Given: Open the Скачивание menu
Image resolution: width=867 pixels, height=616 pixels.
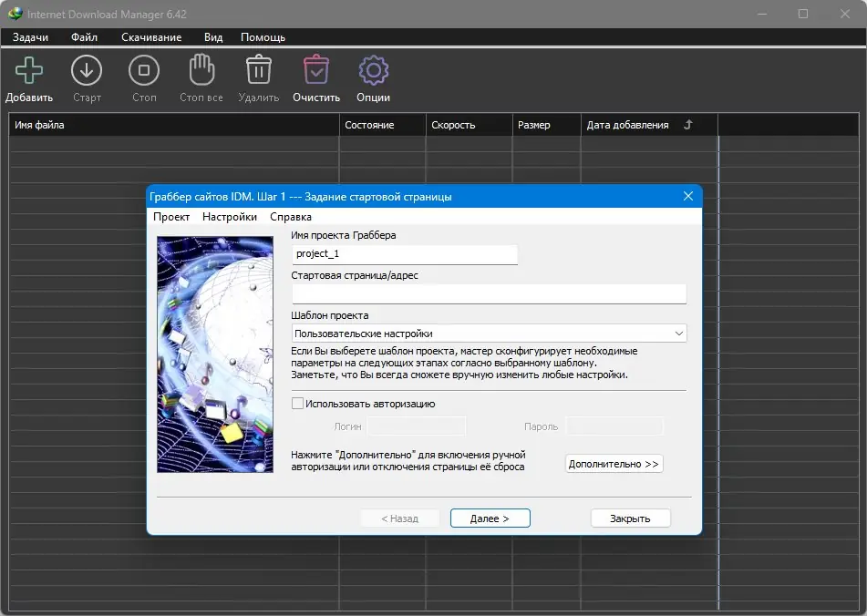Looking at the screenshot, I should [x=151, y=37].
